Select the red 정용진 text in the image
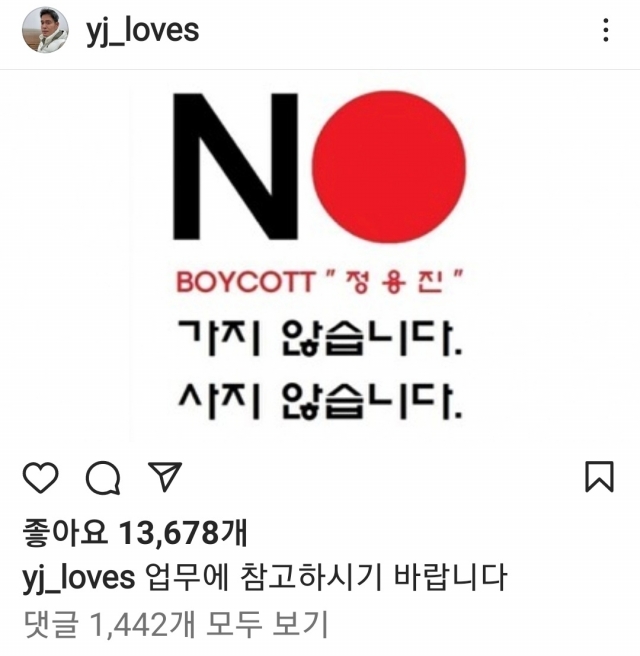The image size is (640, 656). [x=394, y=282]
